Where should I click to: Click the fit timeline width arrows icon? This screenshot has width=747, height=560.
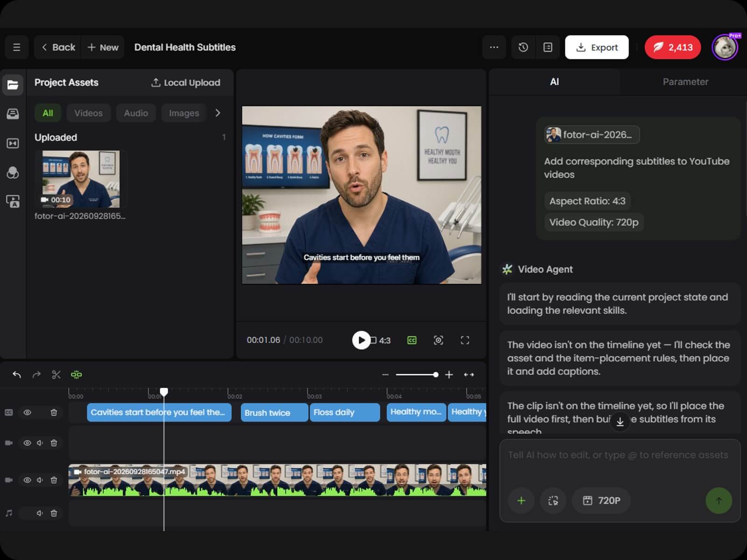pyautogui.click(x=469, y=375)
